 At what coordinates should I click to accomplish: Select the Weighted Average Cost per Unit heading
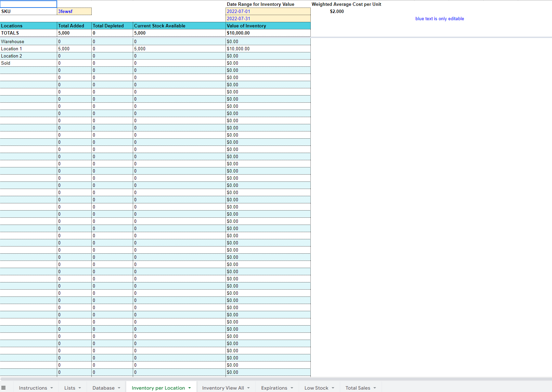346,4
